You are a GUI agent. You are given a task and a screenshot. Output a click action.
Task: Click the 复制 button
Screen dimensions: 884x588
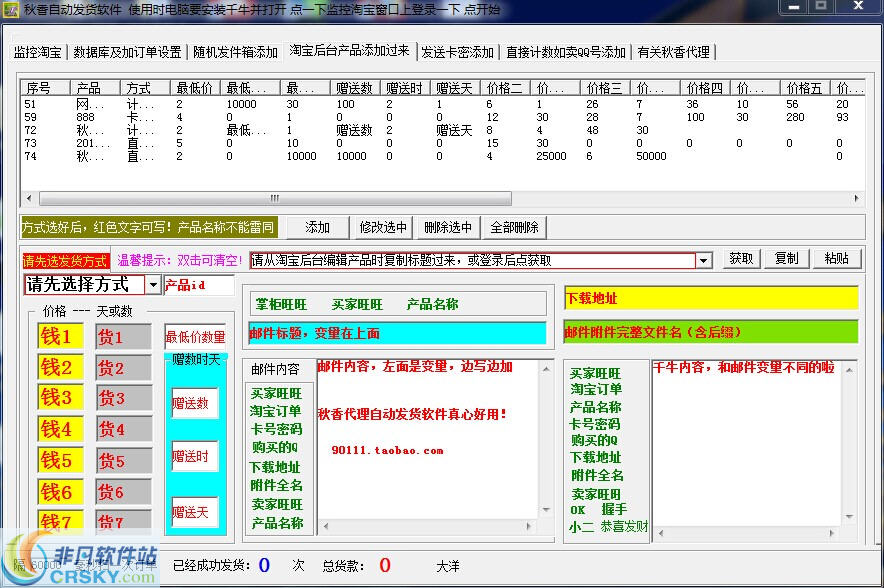786,258
